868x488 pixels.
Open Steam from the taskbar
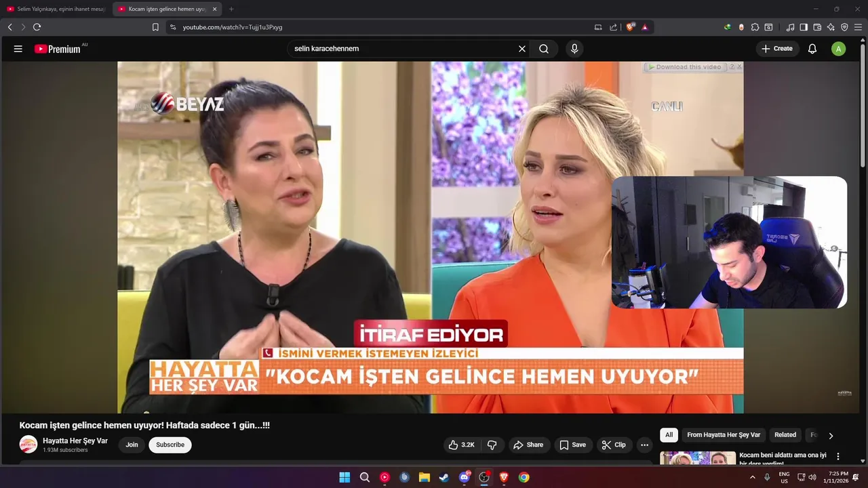444,477
